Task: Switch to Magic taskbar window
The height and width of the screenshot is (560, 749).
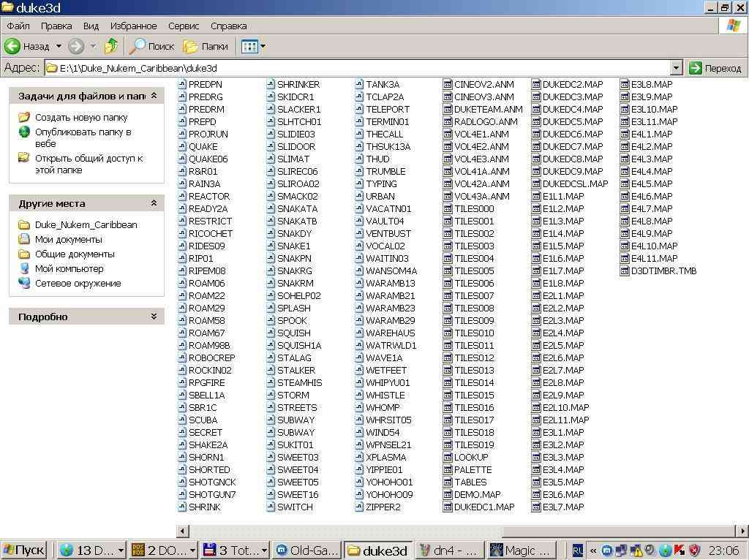Action: (521, 550)
